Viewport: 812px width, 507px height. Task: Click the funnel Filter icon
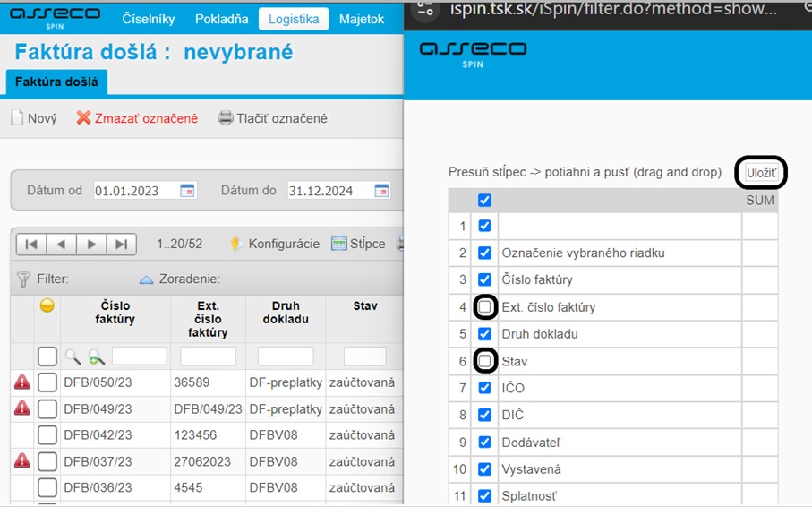pyautogui.click(x=23, y=279)
